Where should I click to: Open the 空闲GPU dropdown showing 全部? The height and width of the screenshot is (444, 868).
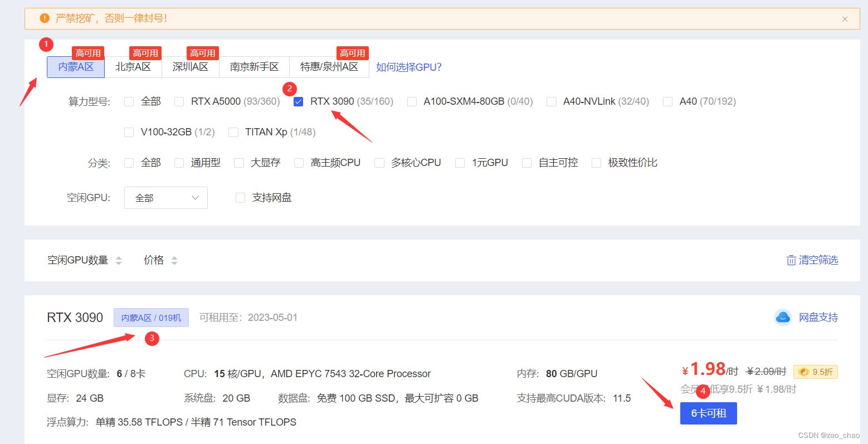[166, 198]
